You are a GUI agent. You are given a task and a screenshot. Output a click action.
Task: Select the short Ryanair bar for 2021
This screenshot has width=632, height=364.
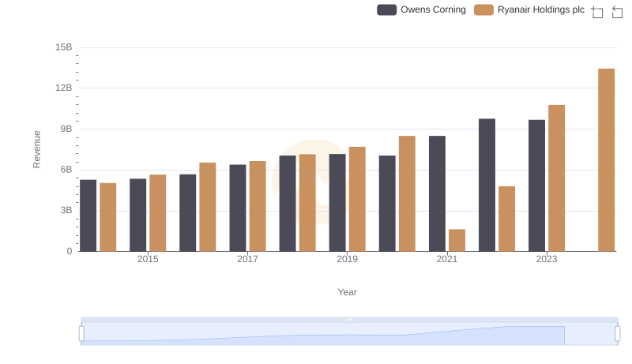pyautogui.click(x=457, y=240)
